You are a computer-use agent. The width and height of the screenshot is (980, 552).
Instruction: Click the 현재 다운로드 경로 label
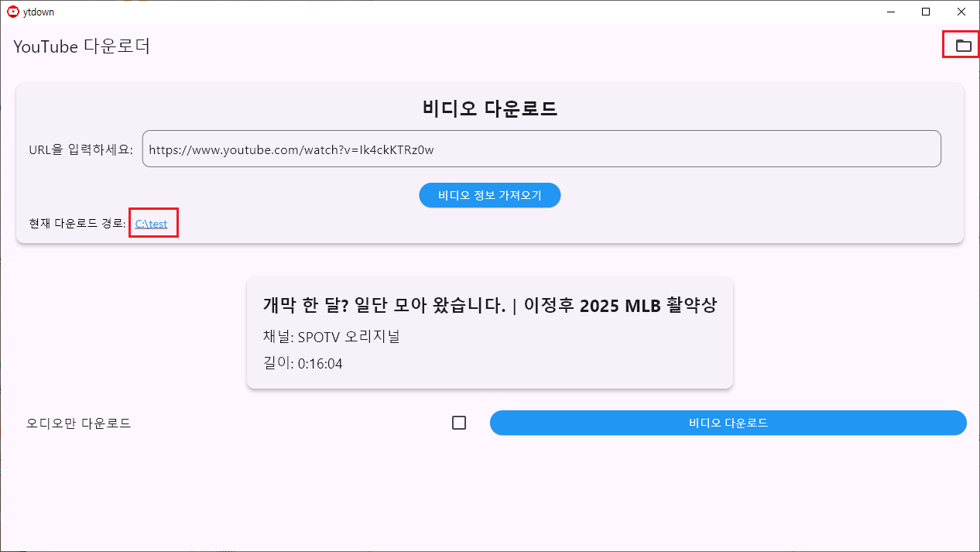pyautogui.click(x=77, y=224)
